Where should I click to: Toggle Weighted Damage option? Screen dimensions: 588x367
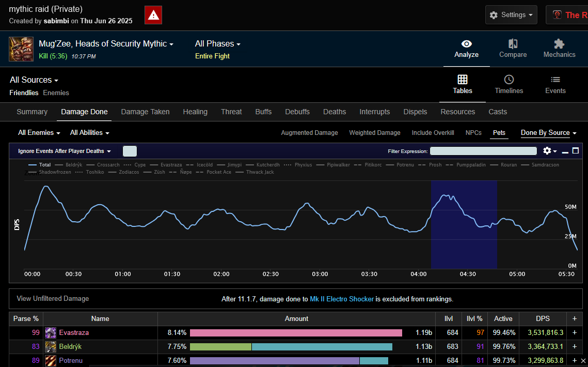375,133
